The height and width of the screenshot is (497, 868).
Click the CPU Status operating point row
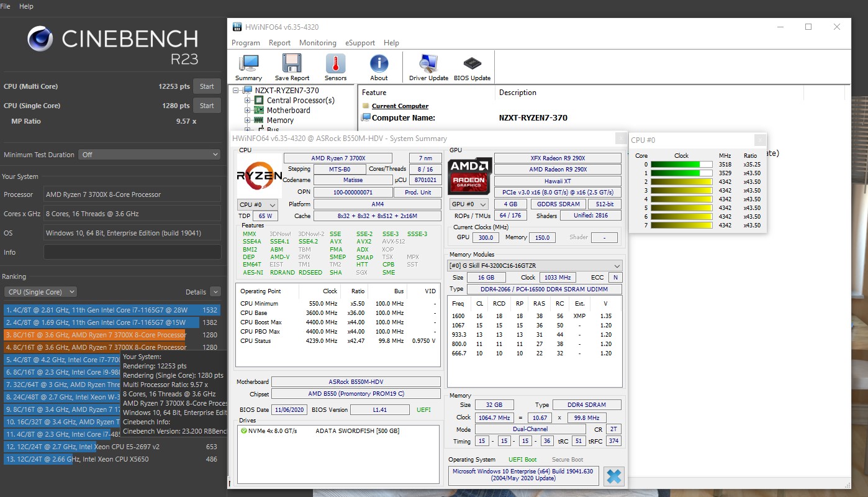pos(338,340)
